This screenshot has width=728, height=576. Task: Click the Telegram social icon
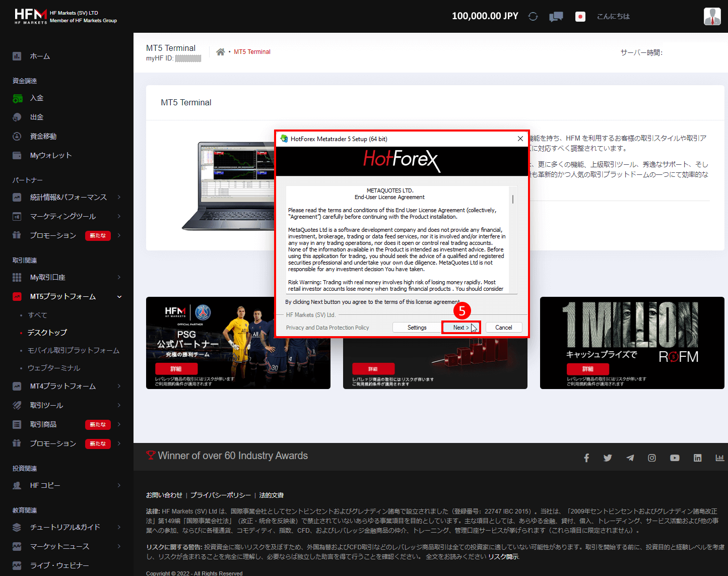(630, 458)
